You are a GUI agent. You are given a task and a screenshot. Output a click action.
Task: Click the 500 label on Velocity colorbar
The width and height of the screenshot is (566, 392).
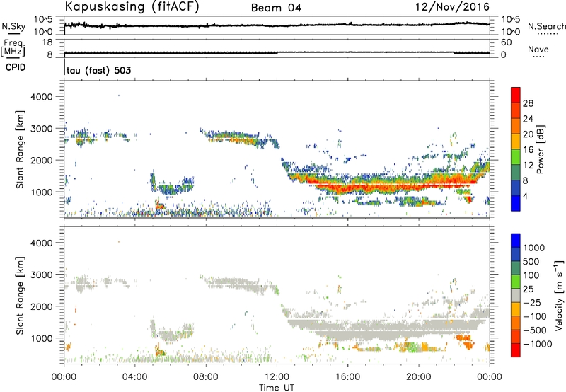pyautogui.click(x=531, y=261)
